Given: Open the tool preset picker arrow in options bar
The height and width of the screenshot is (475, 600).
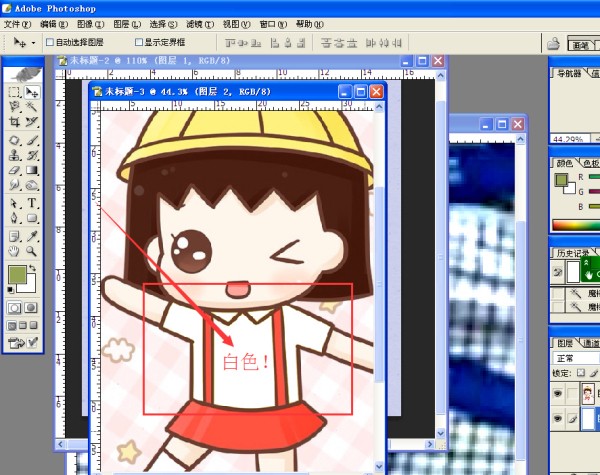Looking at the screenshot, I should coord(33,43).
